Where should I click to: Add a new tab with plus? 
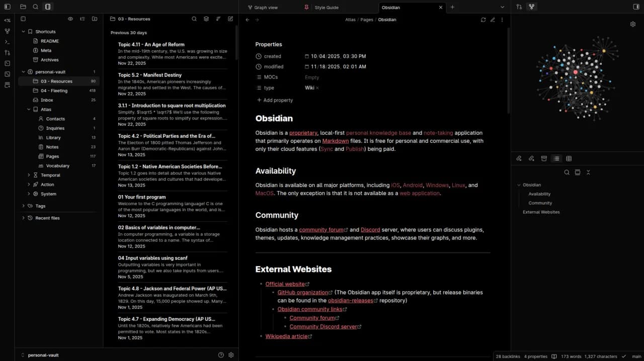(x=452, y=7)
